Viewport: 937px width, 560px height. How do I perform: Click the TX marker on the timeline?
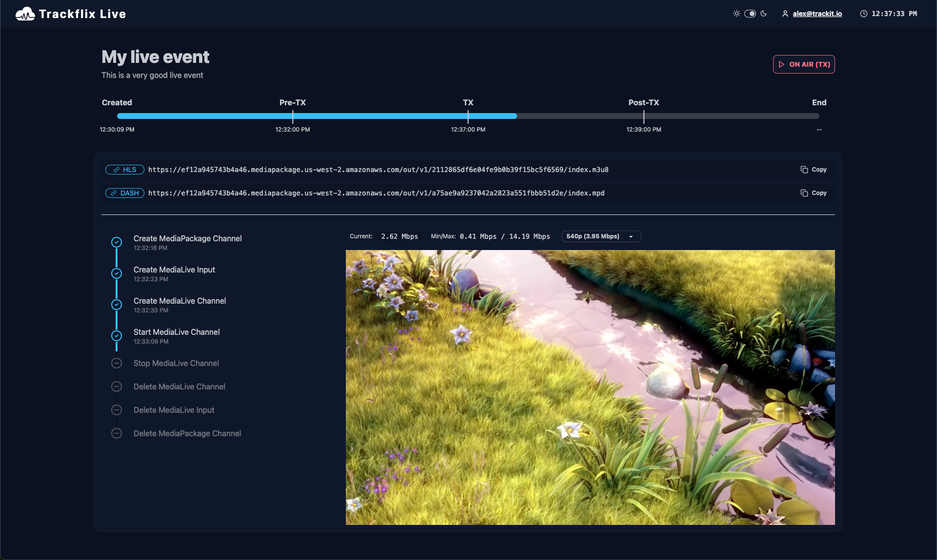[x=468, y=116]
